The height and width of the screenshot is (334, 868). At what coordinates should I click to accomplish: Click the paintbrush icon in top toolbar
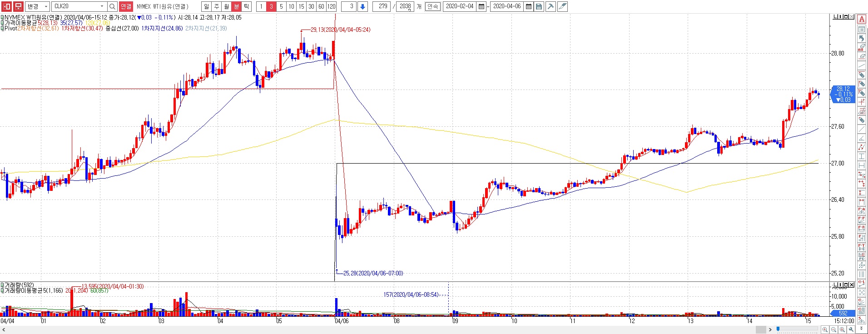tap(562, 6)
